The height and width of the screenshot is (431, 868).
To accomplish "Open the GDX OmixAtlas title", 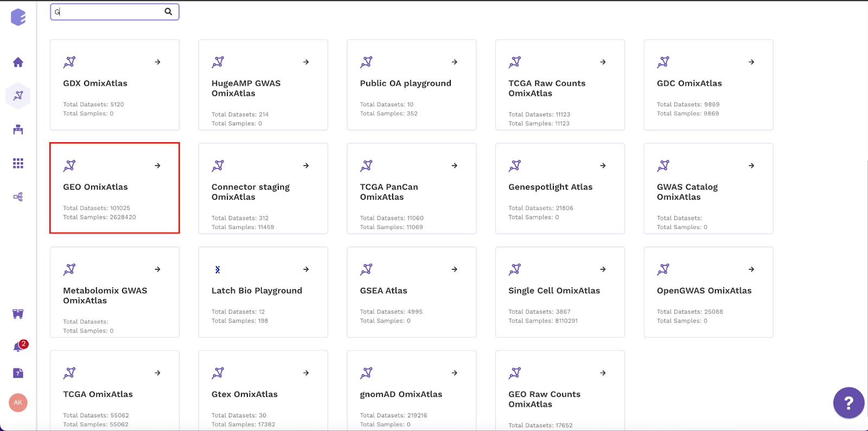I will click(x=95, y=83).
